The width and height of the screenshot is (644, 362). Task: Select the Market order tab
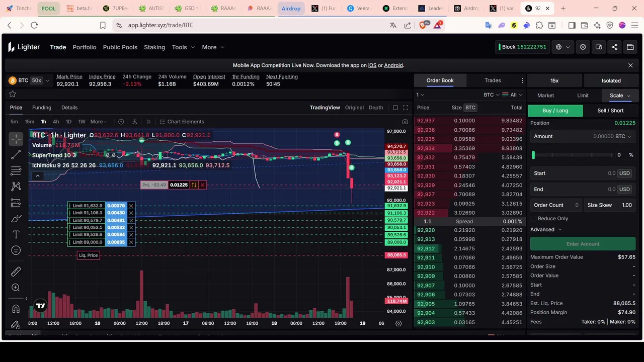click(x=545, y=96)
